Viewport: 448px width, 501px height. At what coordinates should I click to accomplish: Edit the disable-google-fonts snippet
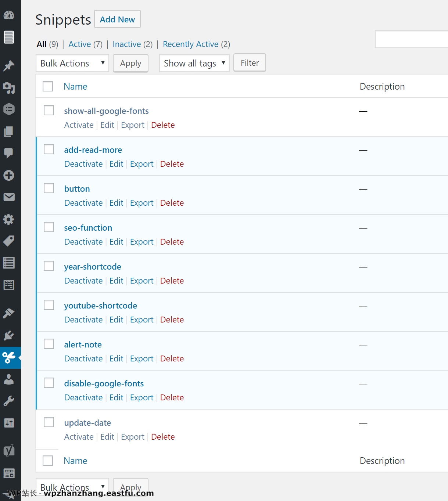(116, 397)
